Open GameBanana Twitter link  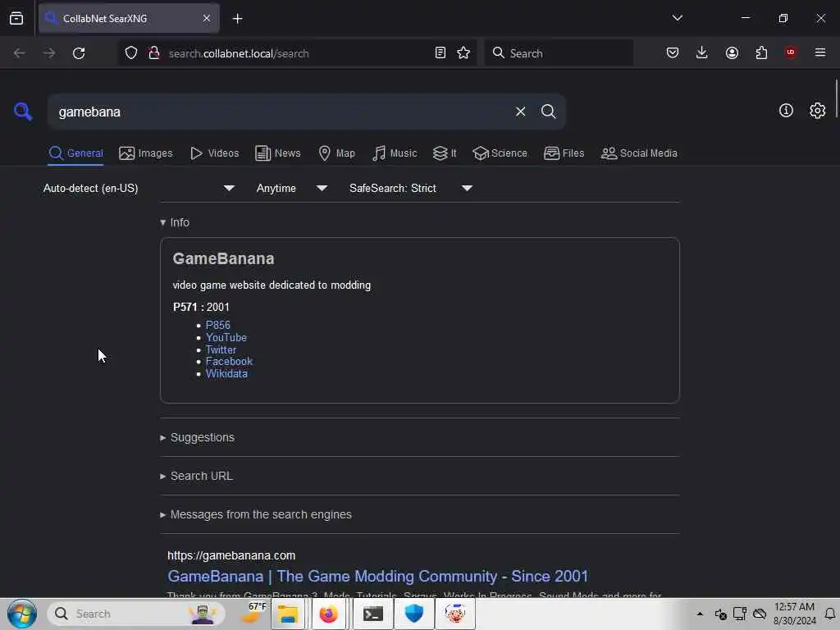tap(221, 349)
